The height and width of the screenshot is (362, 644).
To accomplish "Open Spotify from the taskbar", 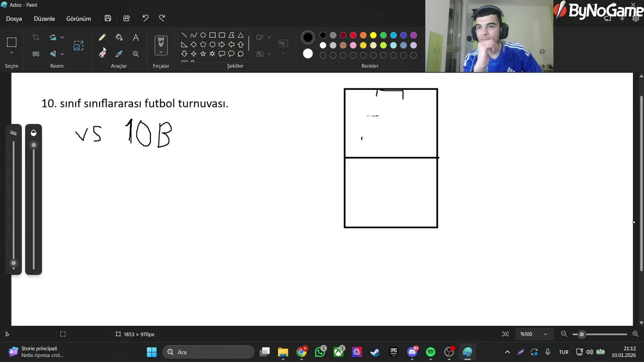I will point(431,352).
